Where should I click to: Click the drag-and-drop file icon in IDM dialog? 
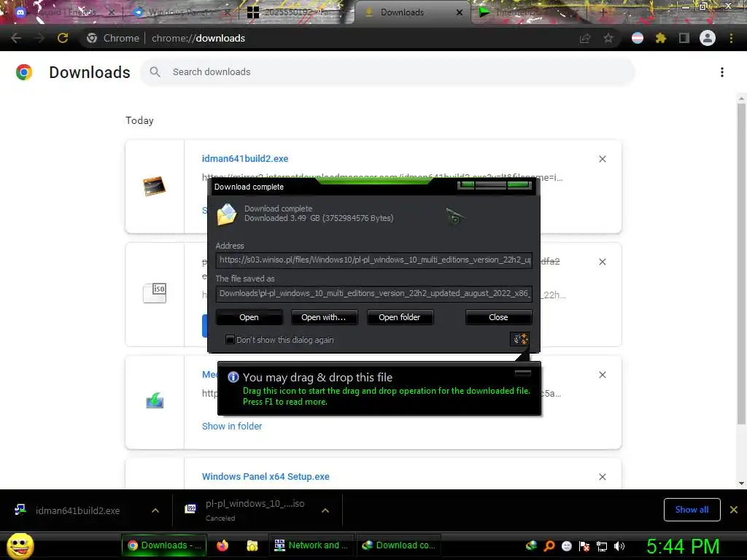[x=519, y=339]
